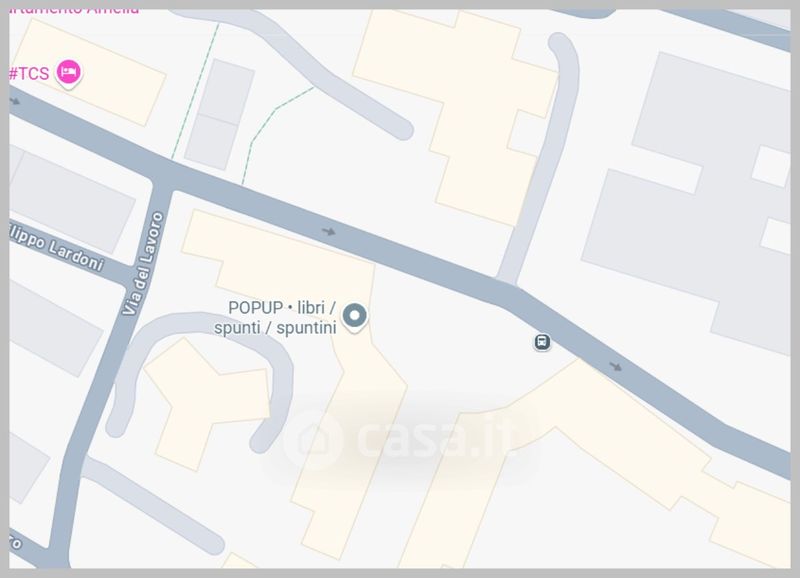Click the bus stop icon near the road
The height and width of the screenshot is (578, 800).
coord(542,342)
